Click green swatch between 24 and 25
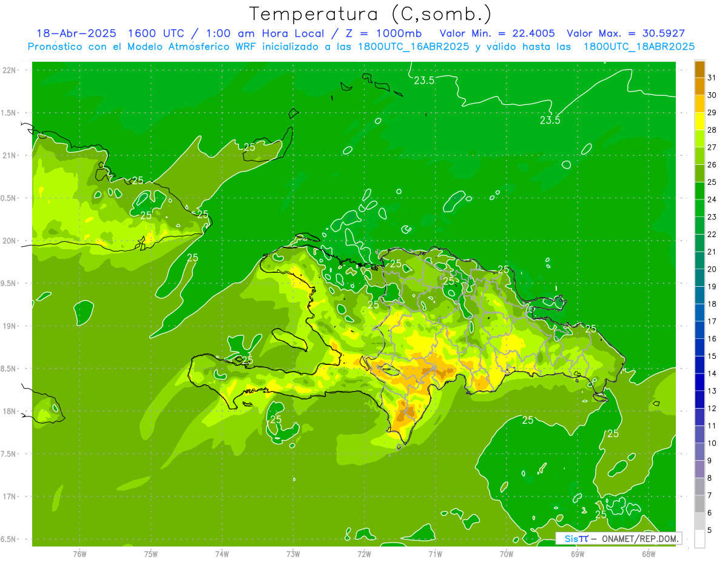This screenshot has width=728, height=562. click(699, 190)
